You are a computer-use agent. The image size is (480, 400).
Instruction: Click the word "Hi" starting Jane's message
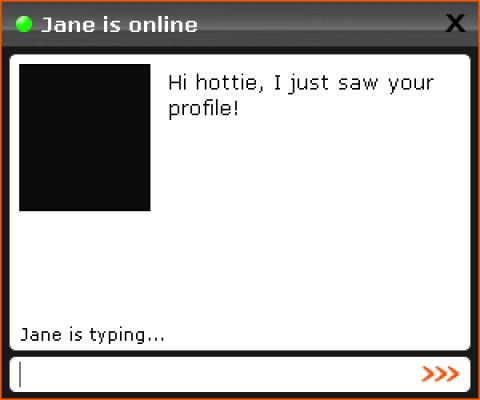click(177, 82)
